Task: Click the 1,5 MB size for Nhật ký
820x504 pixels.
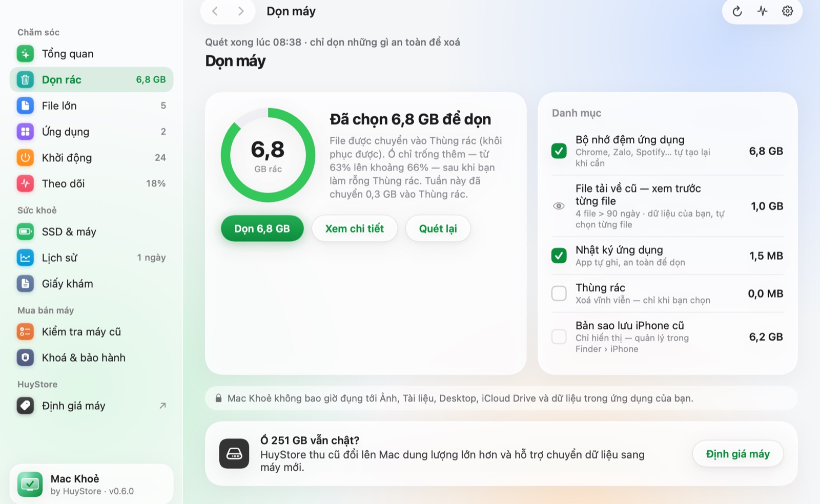Action: (766, 256)
